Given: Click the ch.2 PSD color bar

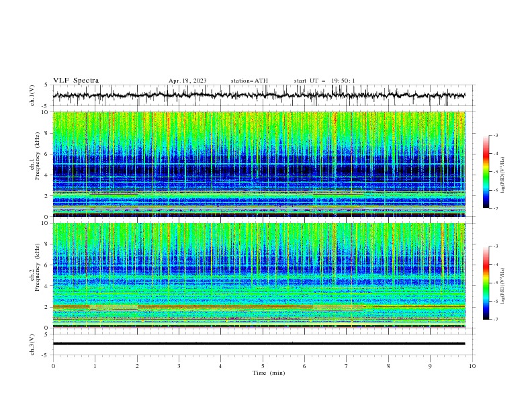Looking at the screenshot, I should [x=486, y=283].
